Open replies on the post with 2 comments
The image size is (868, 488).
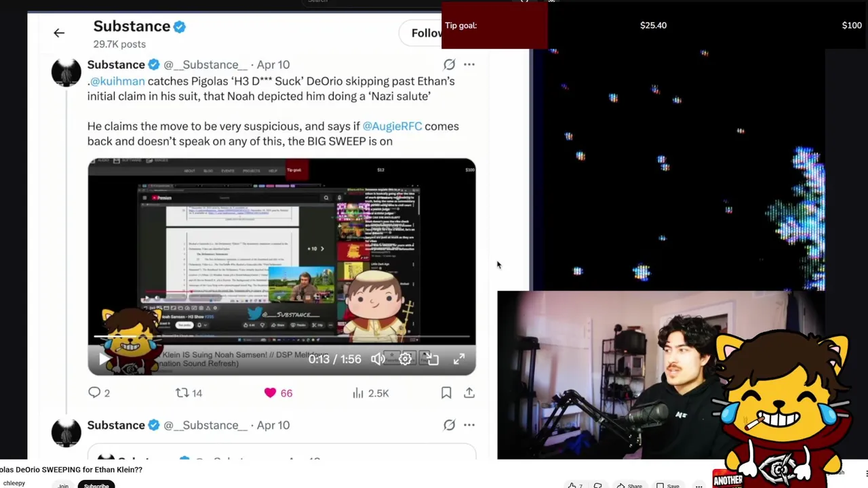[99, 392]
